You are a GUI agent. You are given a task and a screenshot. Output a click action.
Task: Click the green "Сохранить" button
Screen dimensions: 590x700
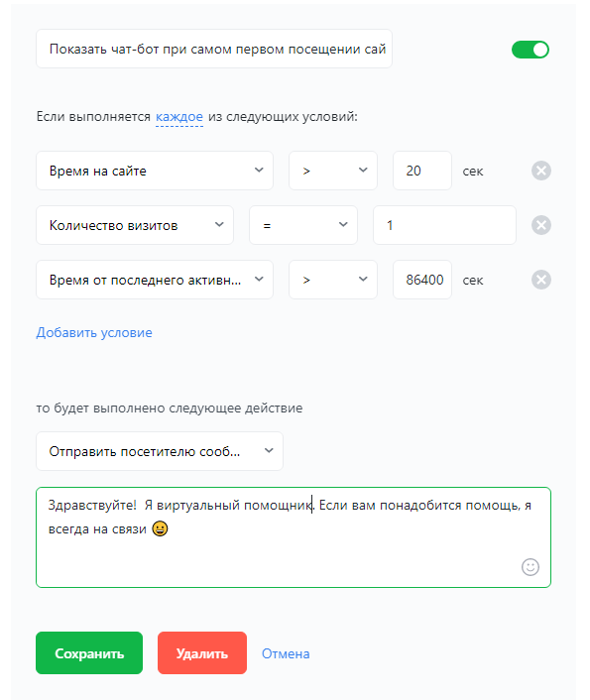(89, 653)
